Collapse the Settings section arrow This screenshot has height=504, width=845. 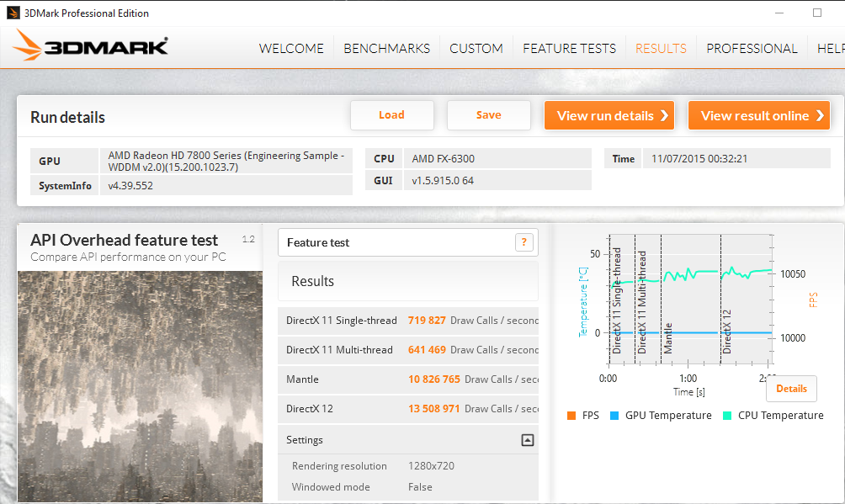pyautogui.click(x=527, y=439)
